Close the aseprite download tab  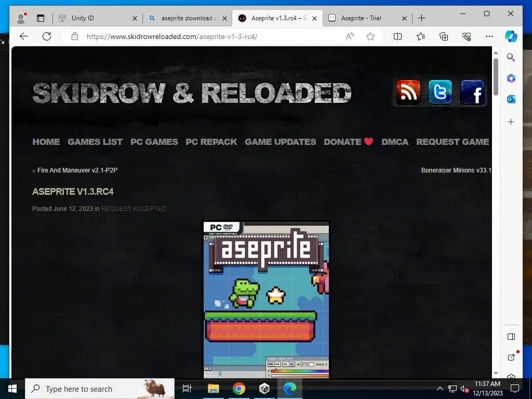pos(224,18)
